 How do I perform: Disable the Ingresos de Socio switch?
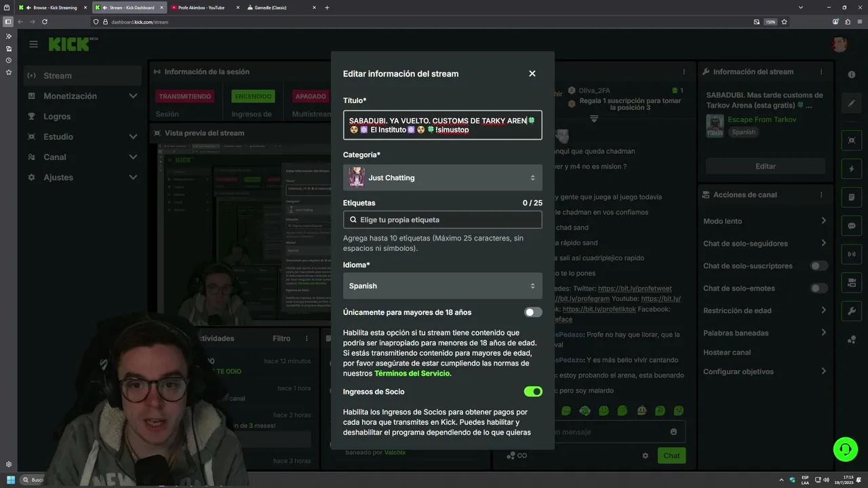tap(533, 392)
